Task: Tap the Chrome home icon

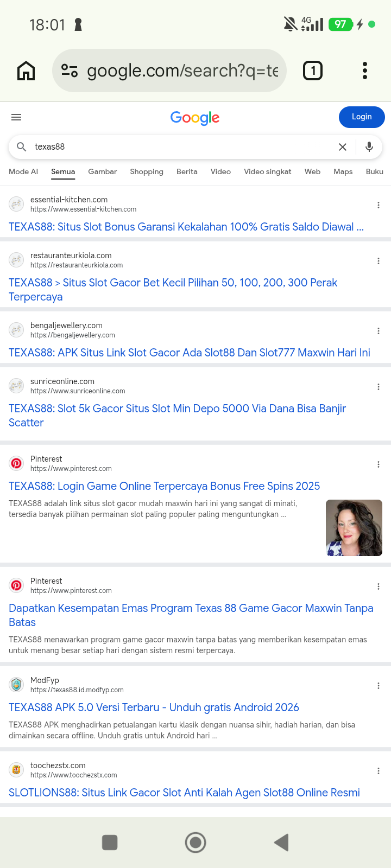Action: click(26, 71)
